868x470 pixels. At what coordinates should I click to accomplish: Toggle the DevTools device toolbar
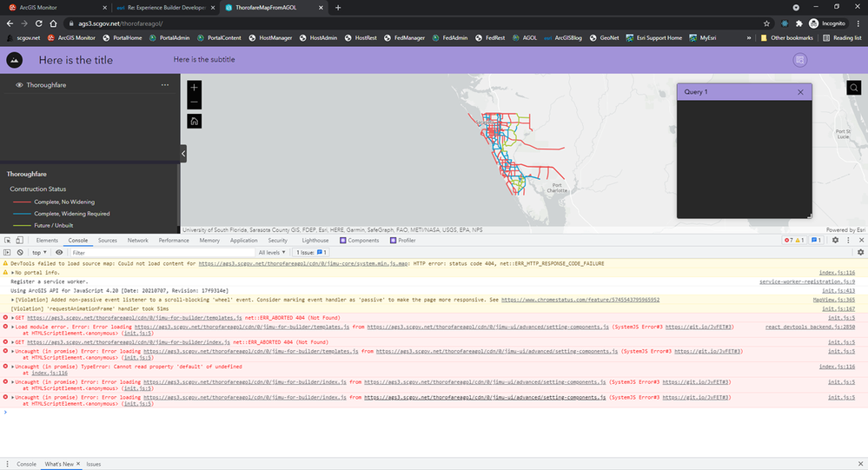pyautogui.click(x=19, y=241)
